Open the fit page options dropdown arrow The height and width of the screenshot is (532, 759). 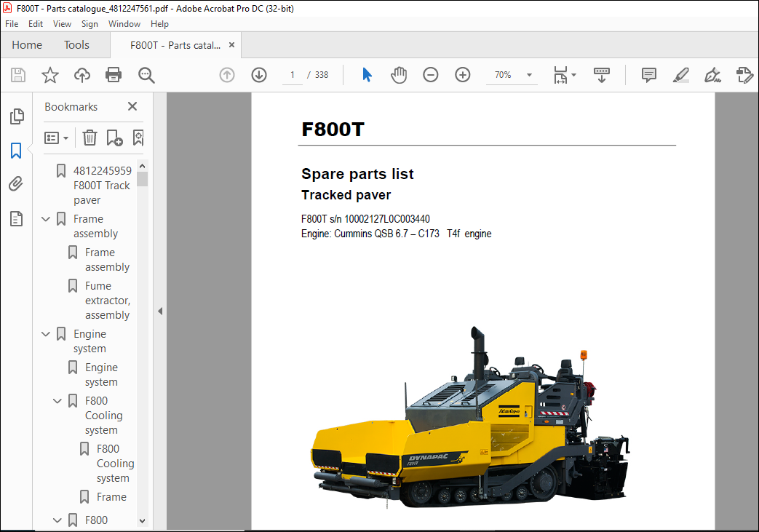tap(573, 75)
